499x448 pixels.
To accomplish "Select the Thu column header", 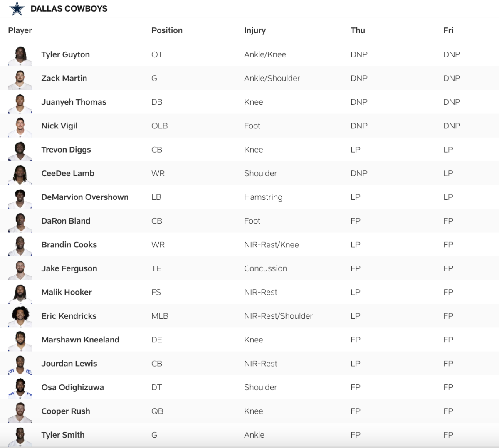I will [x=358, y=30].
